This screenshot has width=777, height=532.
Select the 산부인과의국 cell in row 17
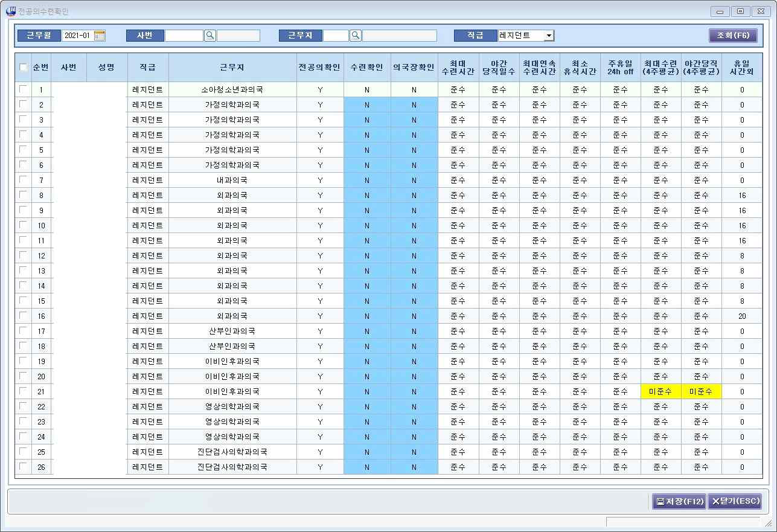232,331
